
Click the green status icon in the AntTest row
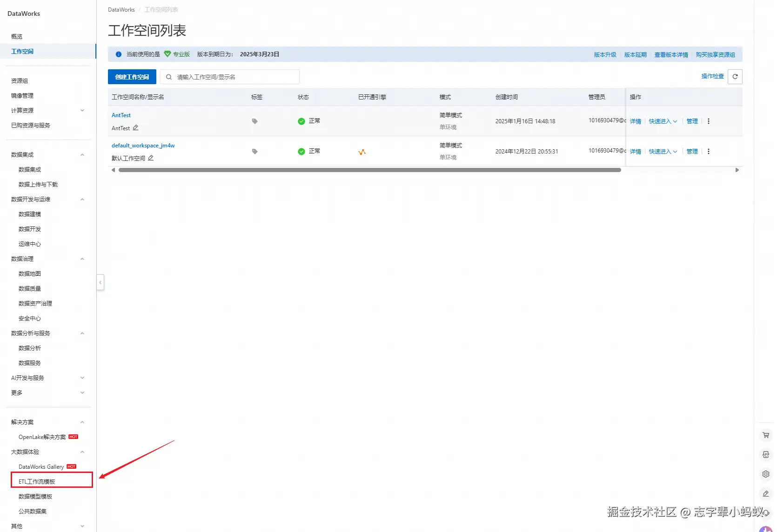click(301, 121)
